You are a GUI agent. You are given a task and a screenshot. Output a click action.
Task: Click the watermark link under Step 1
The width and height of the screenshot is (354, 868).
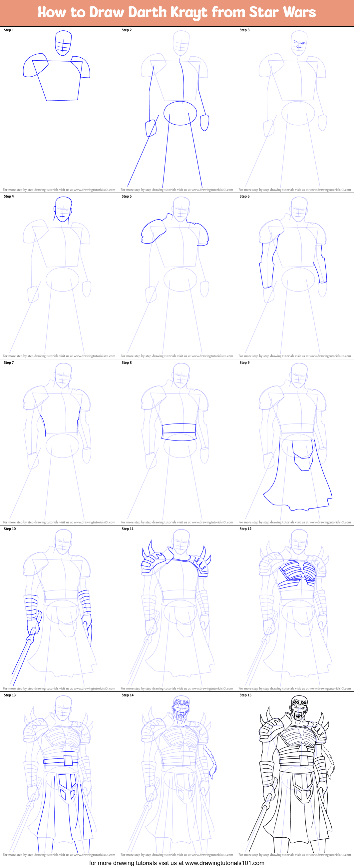point(59,190)
